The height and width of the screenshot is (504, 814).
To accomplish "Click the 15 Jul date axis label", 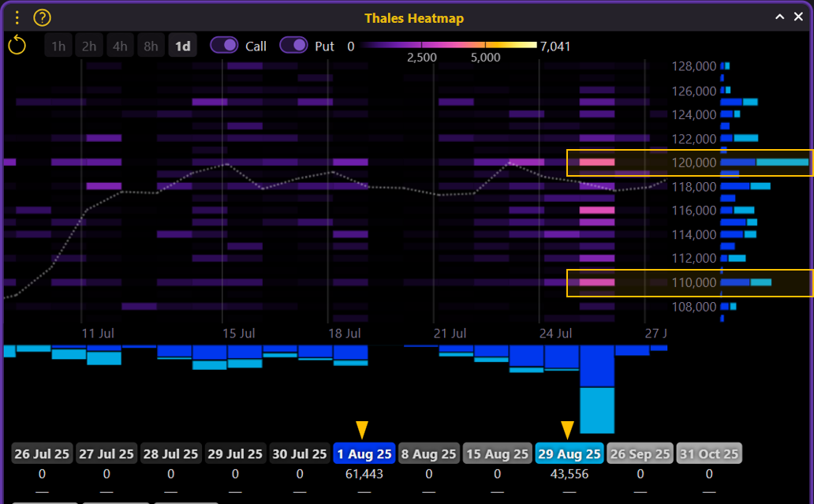I will coord(239,333).
